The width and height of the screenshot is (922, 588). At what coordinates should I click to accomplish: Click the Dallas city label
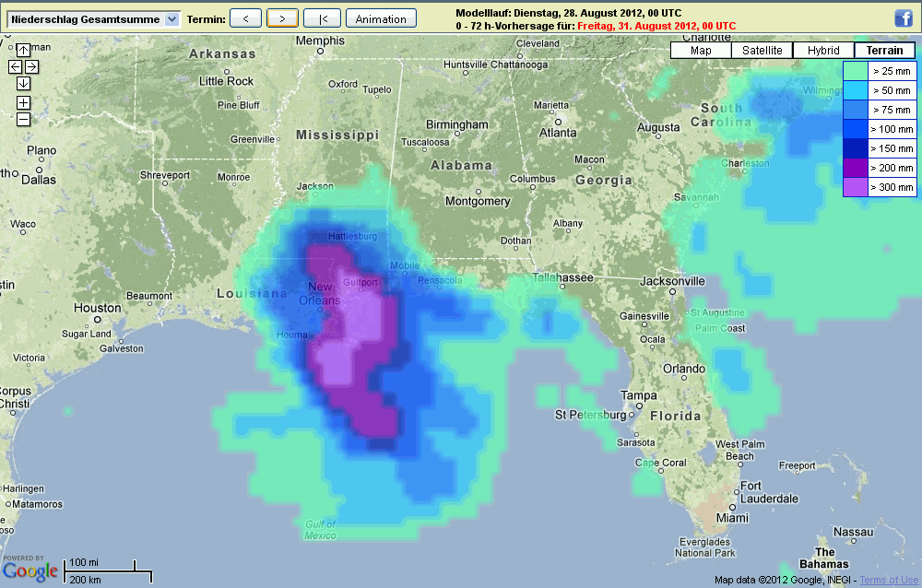pos(38,180)
